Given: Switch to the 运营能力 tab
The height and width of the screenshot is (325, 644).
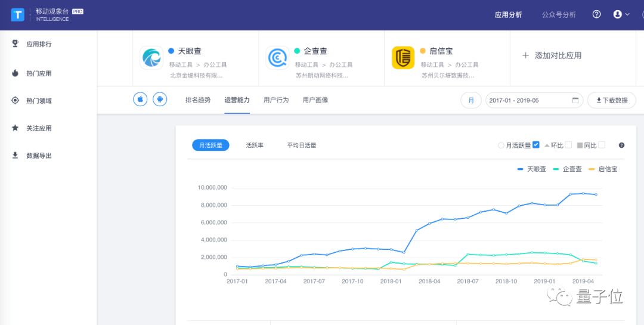Looking at the screenshot, I should click(x=237, y=100).
